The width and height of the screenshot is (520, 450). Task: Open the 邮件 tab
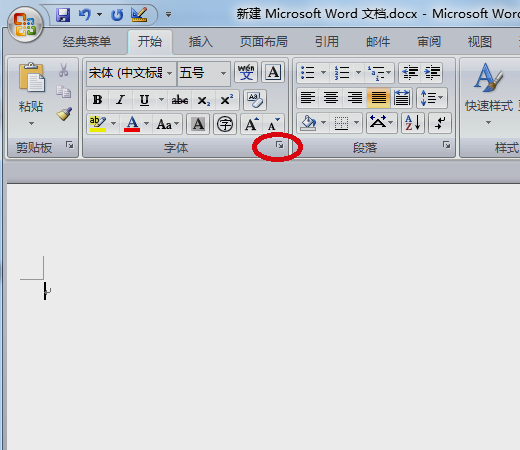point(378,42)
